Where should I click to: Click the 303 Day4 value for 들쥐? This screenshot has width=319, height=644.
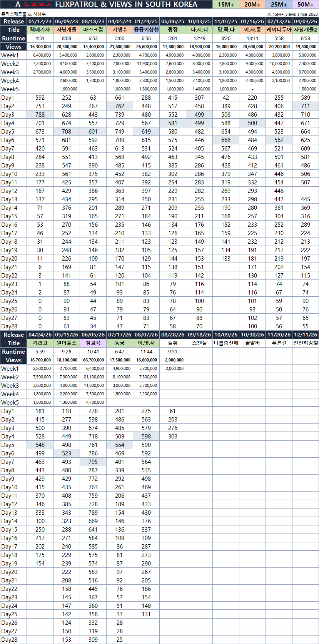tap(173, 436)
